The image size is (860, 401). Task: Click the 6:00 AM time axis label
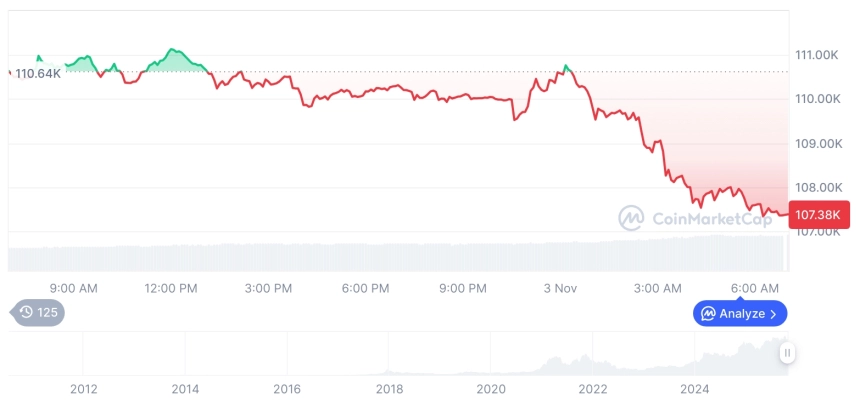755,288
